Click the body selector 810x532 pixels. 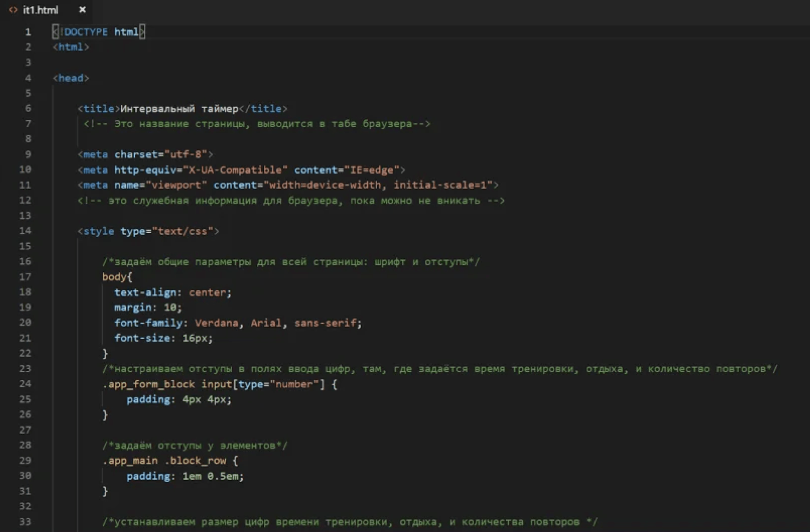[x=114, y=277]
